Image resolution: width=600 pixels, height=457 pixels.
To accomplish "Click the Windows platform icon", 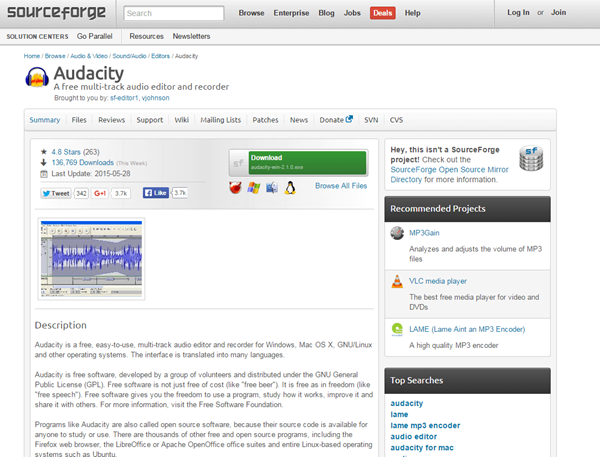I will (253, 188).
